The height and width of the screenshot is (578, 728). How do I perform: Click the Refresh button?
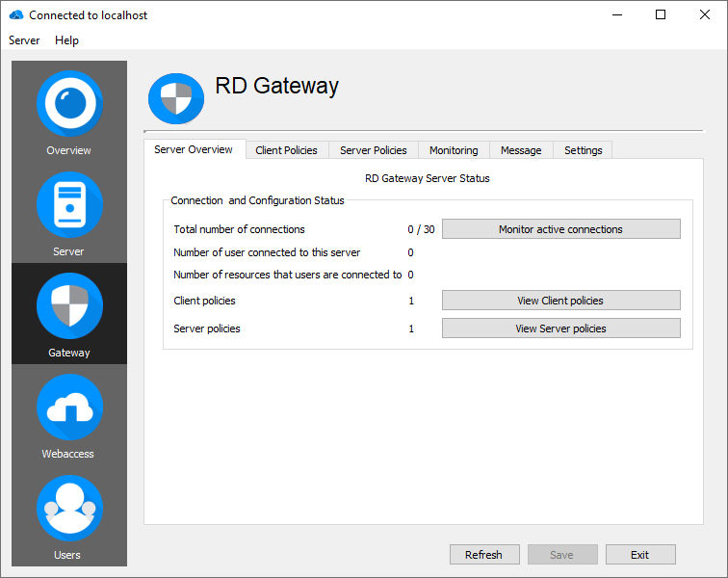click(483, 555)
